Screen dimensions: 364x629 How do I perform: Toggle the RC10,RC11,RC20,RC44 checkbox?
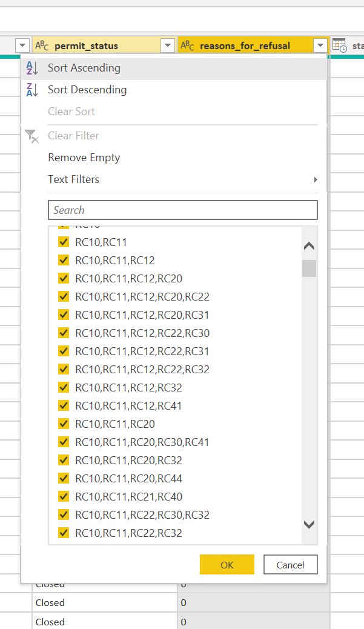(64, 478)
